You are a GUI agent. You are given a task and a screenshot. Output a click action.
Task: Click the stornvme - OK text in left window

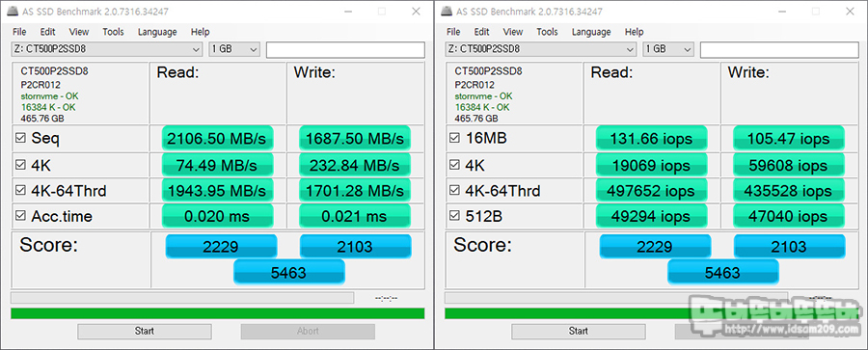[x=49, y=96]
